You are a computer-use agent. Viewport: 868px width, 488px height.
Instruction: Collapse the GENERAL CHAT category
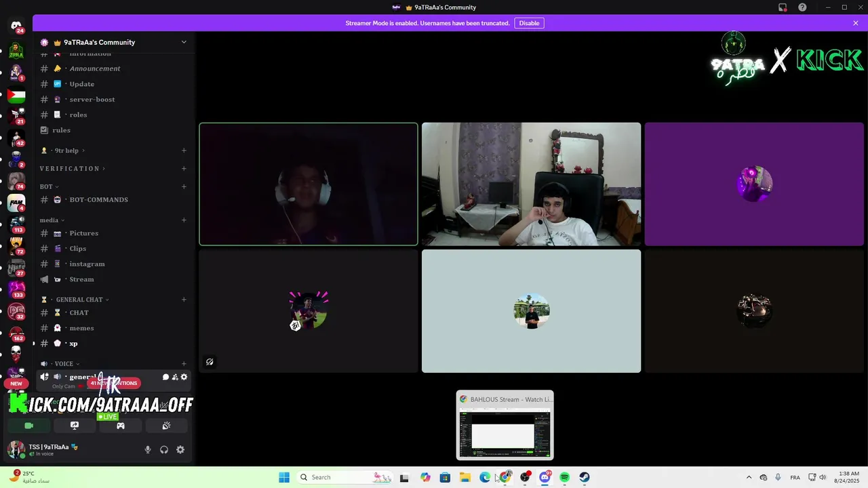[x=75, y=300]
